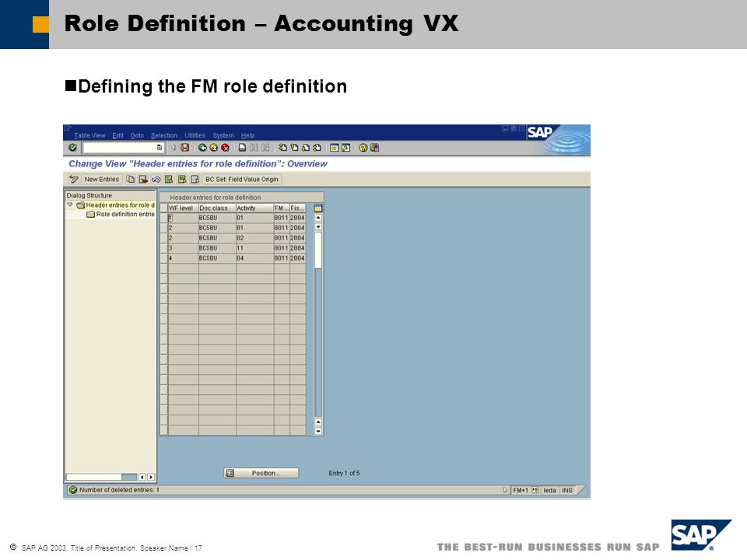The image size is (747, 560).
Task: Click the FM+1 system label in status bar
Action: click(521, 490)
